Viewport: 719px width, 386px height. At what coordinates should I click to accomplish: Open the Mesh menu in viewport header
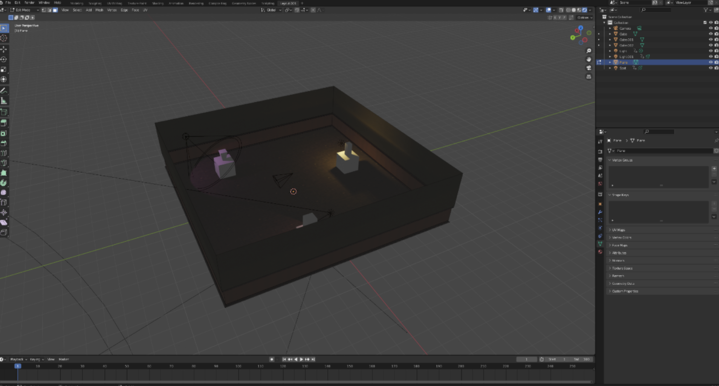99,10
